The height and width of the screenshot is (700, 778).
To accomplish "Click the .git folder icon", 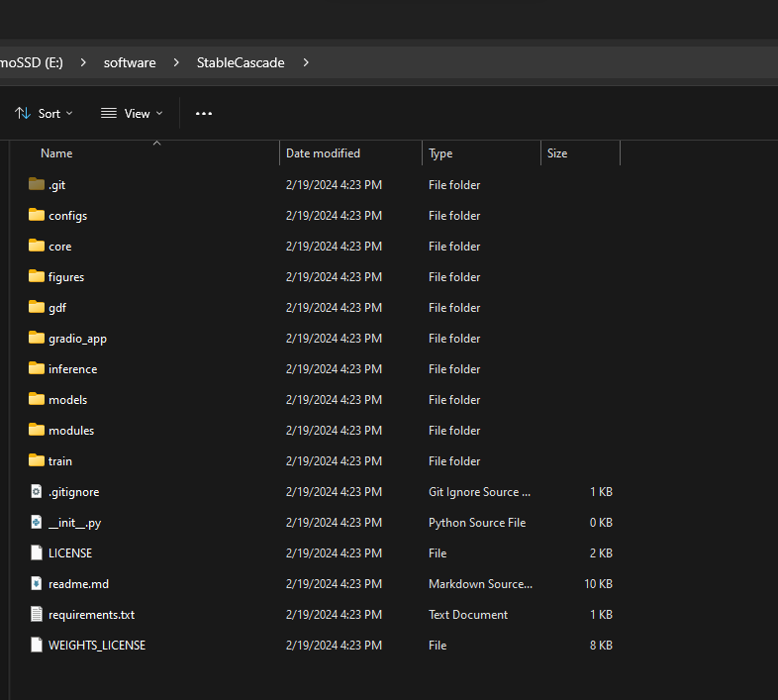I will pyautogui.click(x=37, y=184).
